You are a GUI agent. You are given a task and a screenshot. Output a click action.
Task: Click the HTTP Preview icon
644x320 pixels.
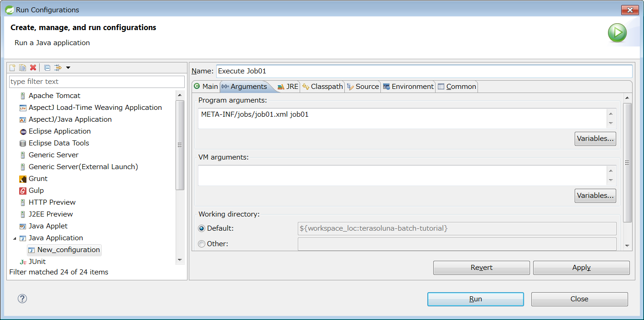[x=23, y=202]
